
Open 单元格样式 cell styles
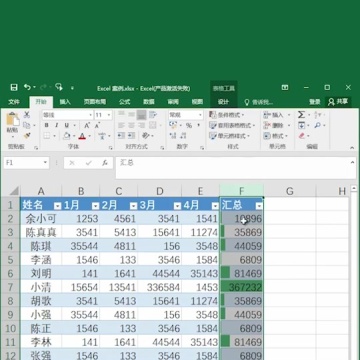coord(230,136)
